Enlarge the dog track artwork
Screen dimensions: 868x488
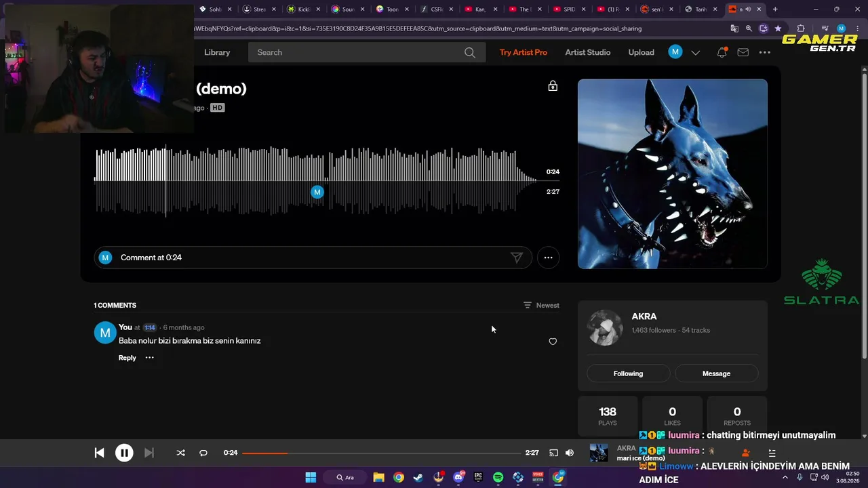(x=673, y=174)
